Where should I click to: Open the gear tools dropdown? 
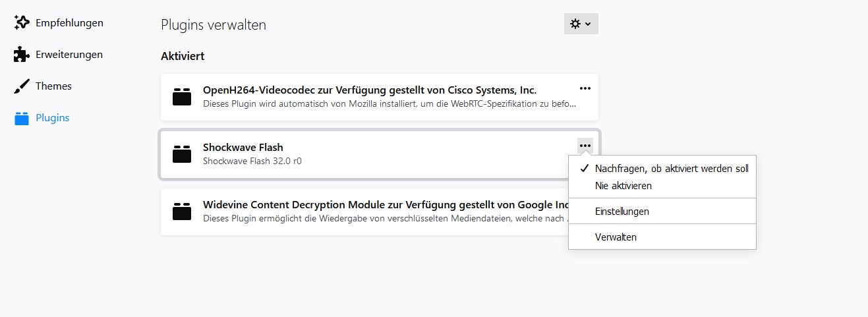(x=581, y=24)
